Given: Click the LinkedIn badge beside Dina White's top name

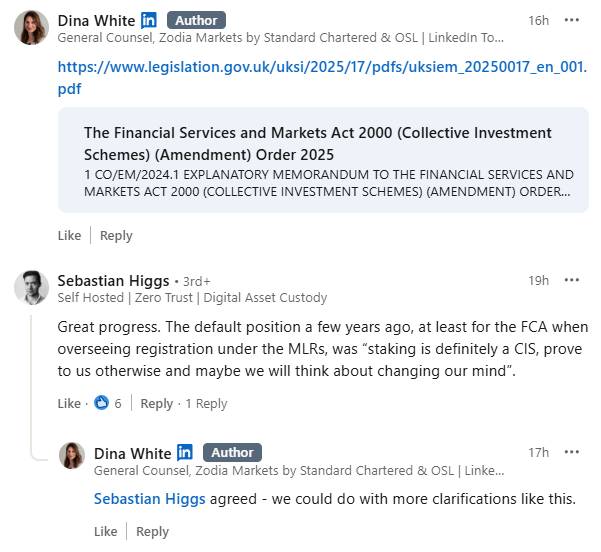Looking at the screenshot, I should tap(149, 20).
